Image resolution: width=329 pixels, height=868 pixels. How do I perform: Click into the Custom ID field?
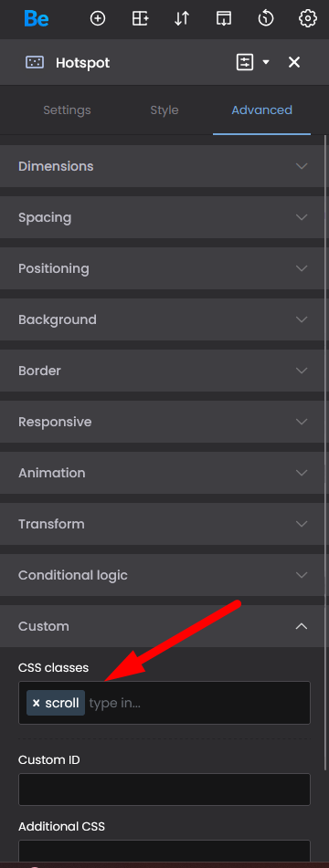point(164,790)
